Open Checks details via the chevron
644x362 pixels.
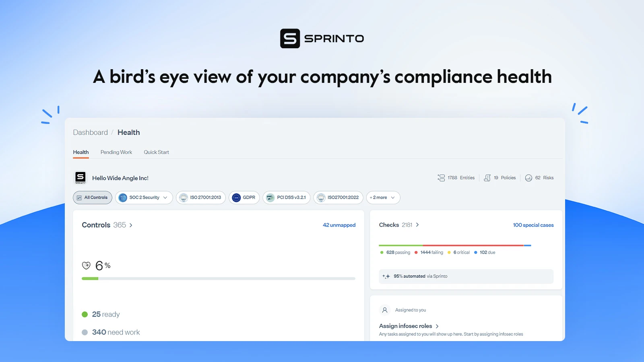pyautogui.click(x=417, y=225)
